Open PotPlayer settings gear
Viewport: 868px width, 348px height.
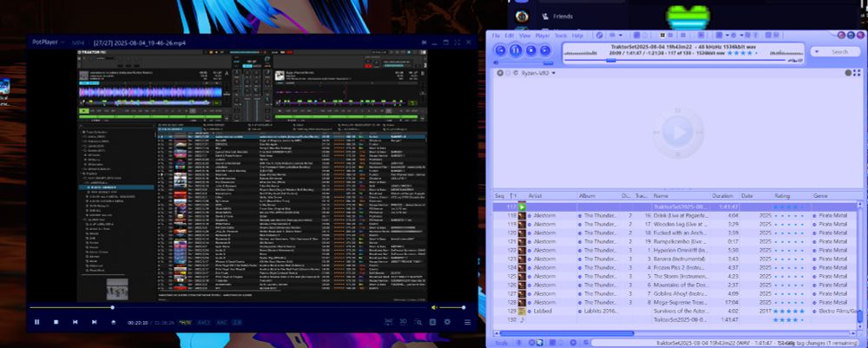(x=447, y=322)
